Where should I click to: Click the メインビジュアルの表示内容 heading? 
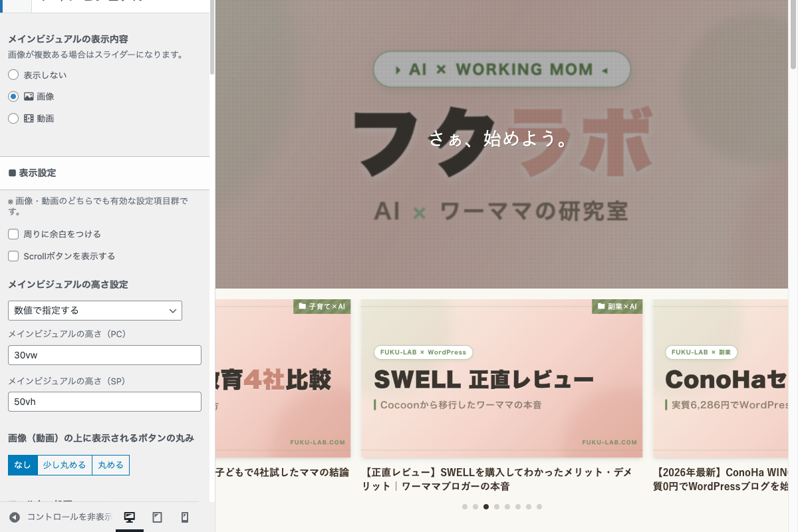[68, 39]
